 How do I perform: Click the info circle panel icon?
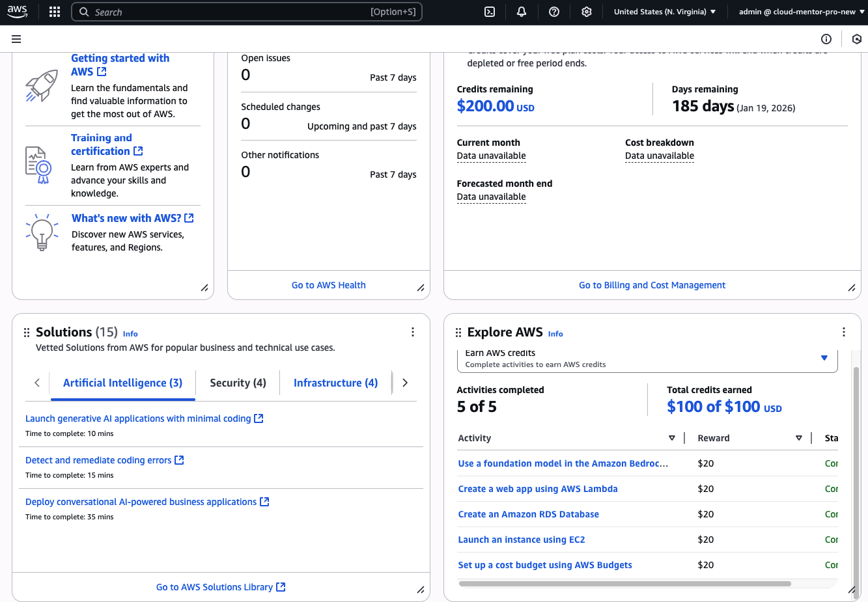826,39
